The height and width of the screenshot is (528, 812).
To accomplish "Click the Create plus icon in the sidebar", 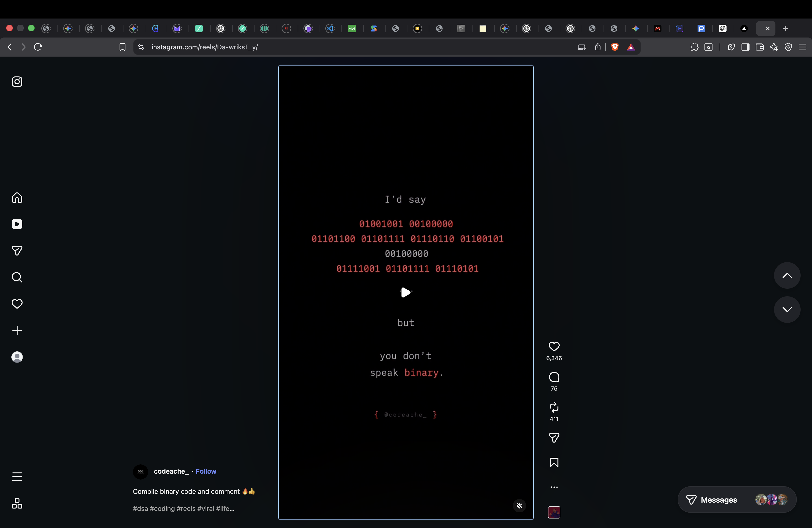I will pos(17,330).
